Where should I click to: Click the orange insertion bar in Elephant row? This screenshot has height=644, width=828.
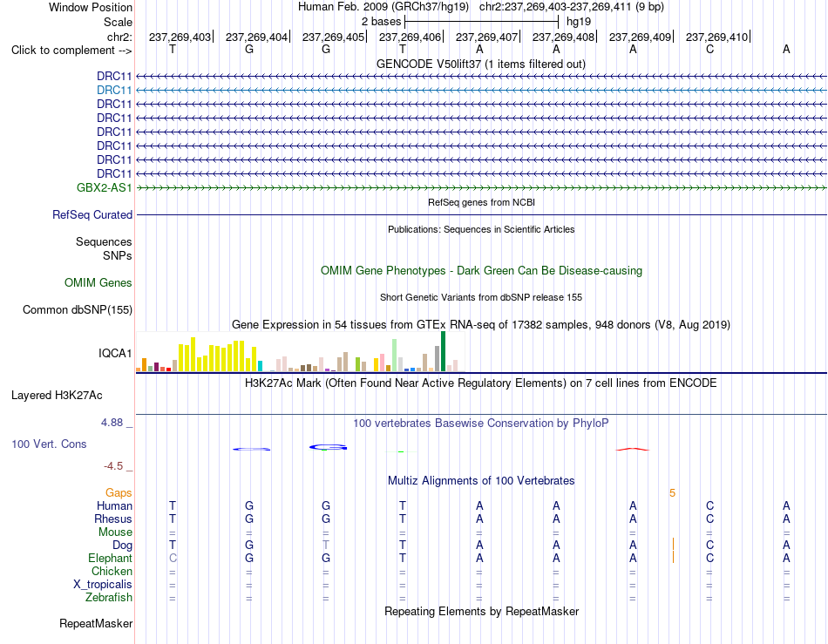point(673,557)
